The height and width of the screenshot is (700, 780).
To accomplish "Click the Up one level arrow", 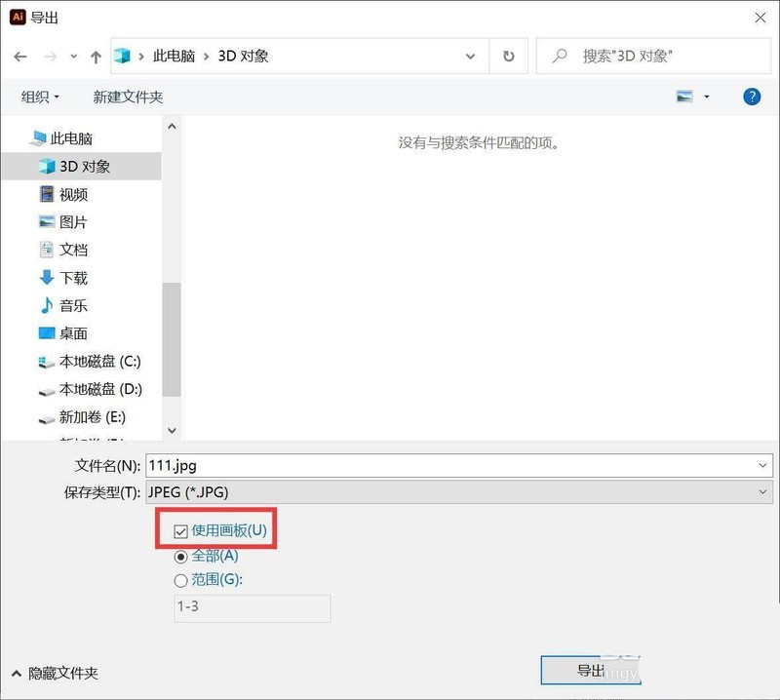I will (96, 57).
